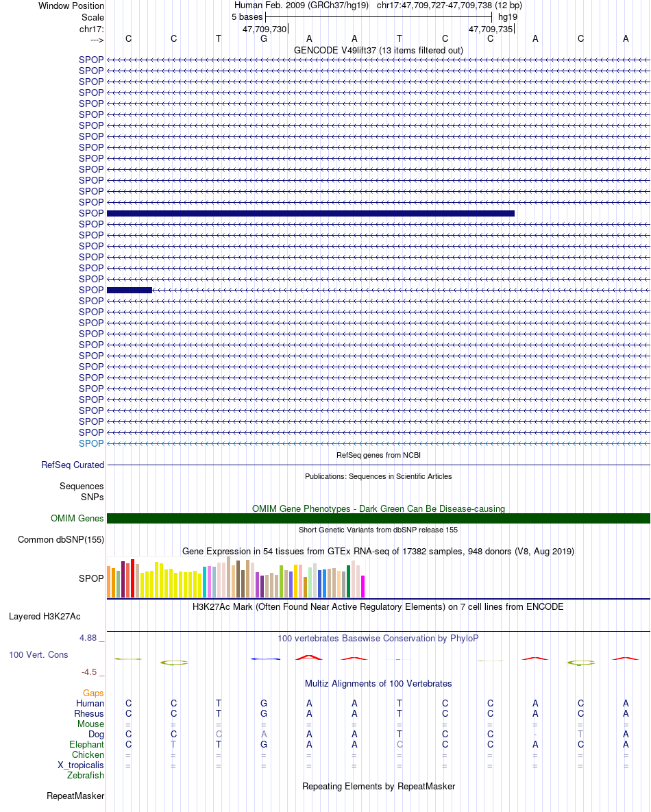Click the 5 bases scale bar
The height and width of the screenshot is (812, 651).
click(x=378, y=16)
